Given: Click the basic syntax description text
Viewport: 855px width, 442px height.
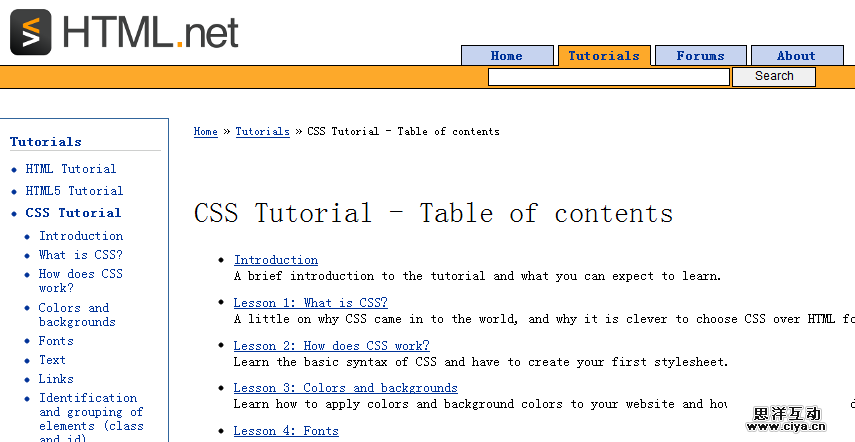Looking at the screenshot, I should click(481, 362).
